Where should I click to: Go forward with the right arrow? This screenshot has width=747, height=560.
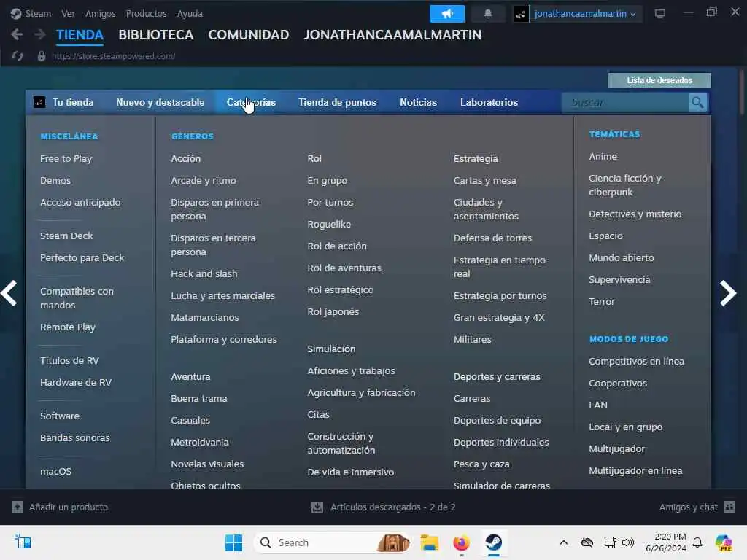(40, 34)
